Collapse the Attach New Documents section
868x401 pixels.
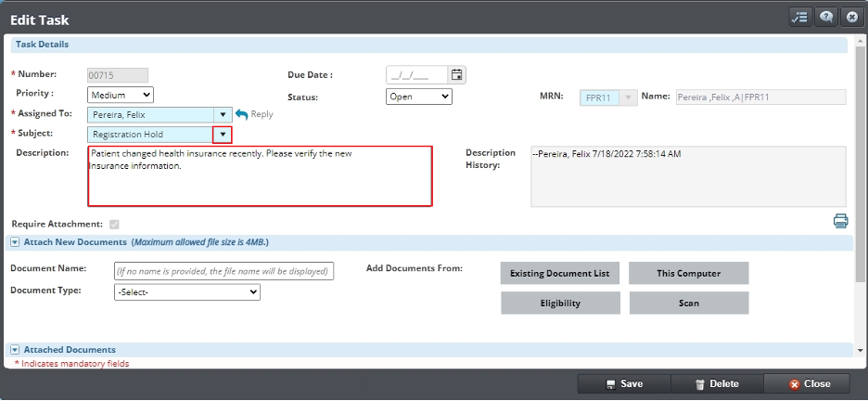[x=15, y=242]
